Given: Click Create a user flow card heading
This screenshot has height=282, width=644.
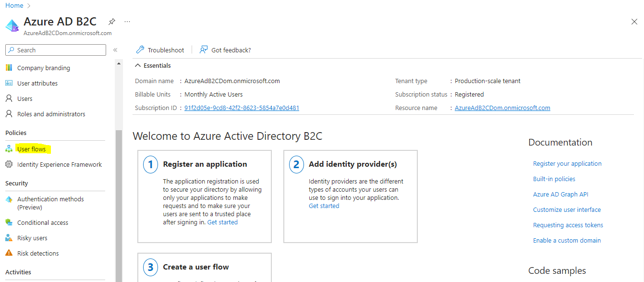Looking at the screenshot, I should 196,267.
